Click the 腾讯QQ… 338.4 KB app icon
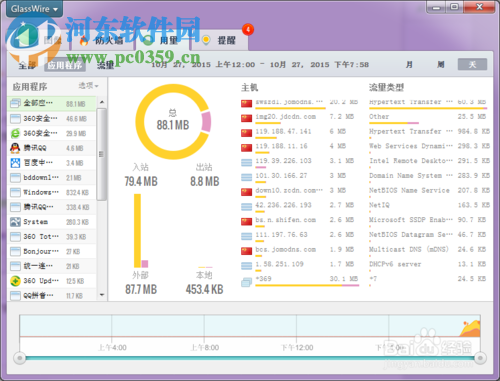Screen dimensions: 500x381 (x=15, y=207)
